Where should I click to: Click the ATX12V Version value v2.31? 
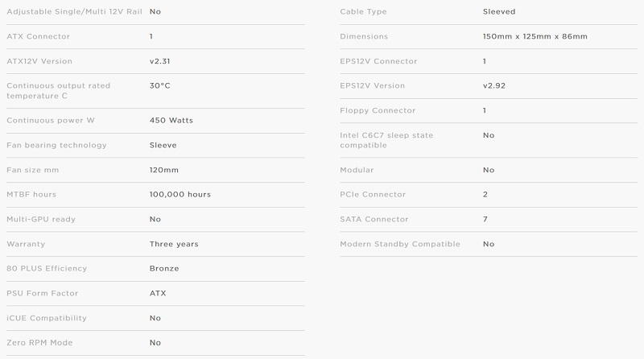[x=159, y=61]
